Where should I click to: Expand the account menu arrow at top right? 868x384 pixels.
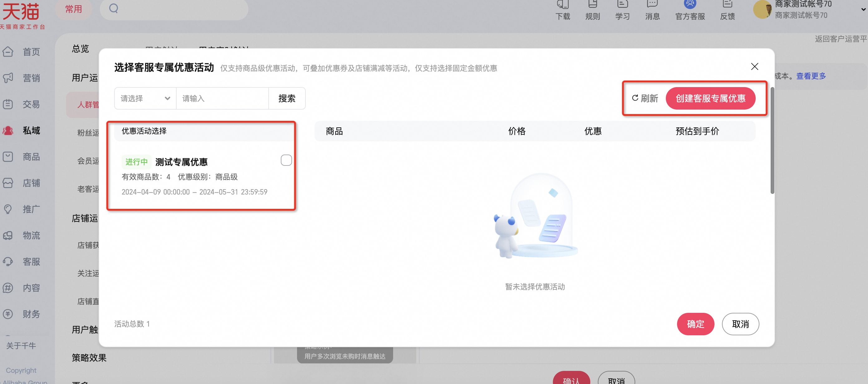(863, 9)
